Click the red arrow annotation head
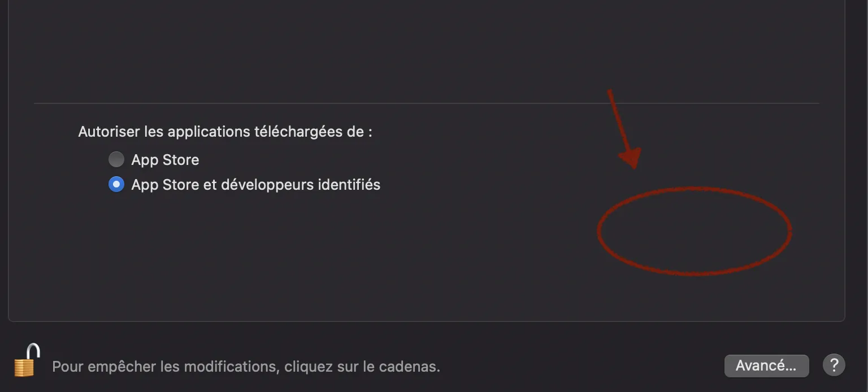The width and height of the screenshot is (868, 392). click(631, 158)
